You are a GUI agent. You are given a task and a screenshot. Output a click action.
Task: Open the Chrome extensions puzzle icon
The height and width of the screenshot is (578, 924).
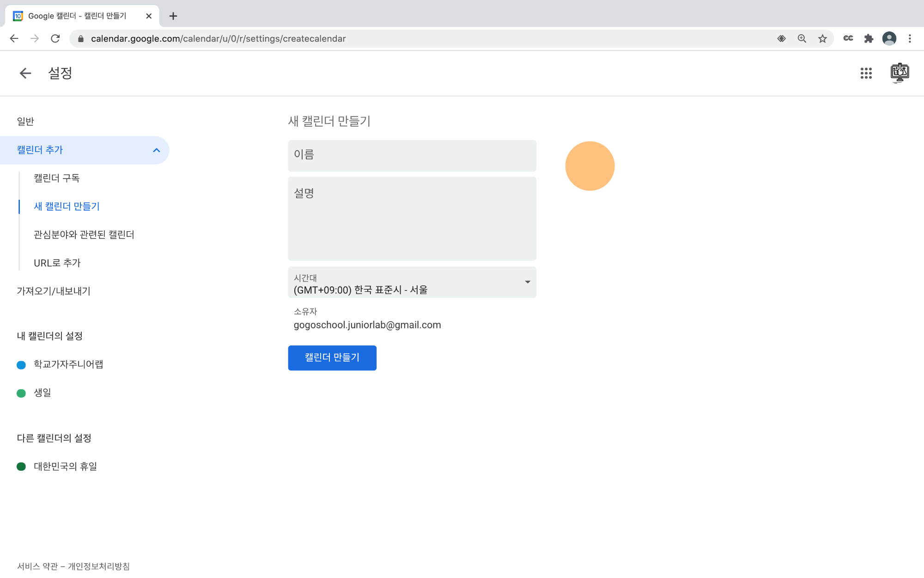point(869,39)
